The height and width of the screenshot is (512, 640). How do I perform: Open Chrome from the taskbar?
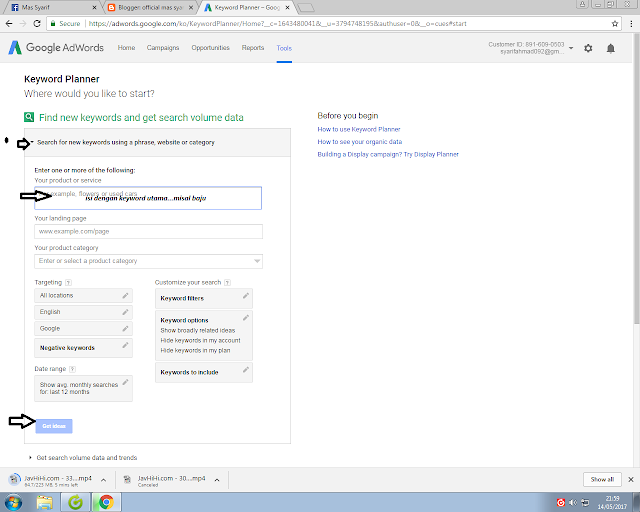point(106,502)
